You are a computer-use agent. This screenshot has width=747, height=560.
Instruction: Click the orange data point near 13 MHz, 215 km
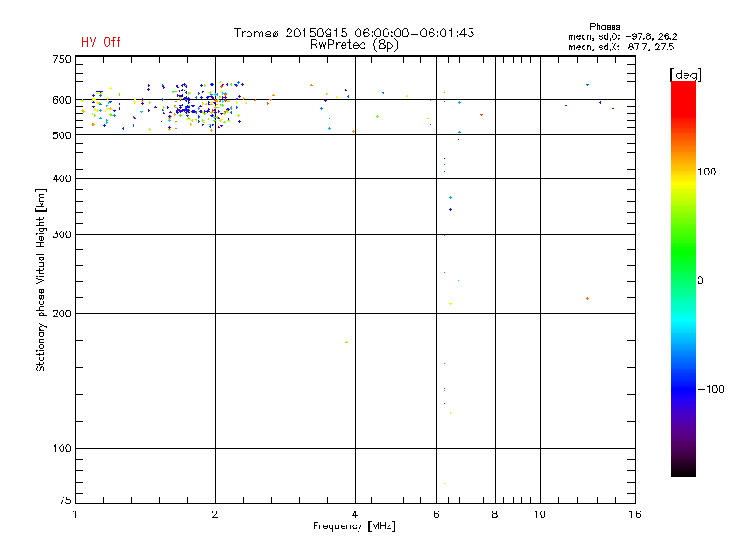pyautogui.click(x=588, y=298)
